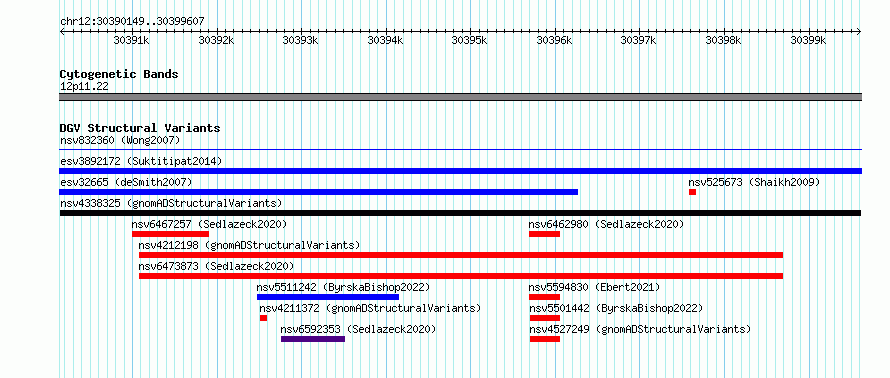Screen dimensions: 890x378
Task: Click the red bar under nsv6467257
Action: [170, 234]
